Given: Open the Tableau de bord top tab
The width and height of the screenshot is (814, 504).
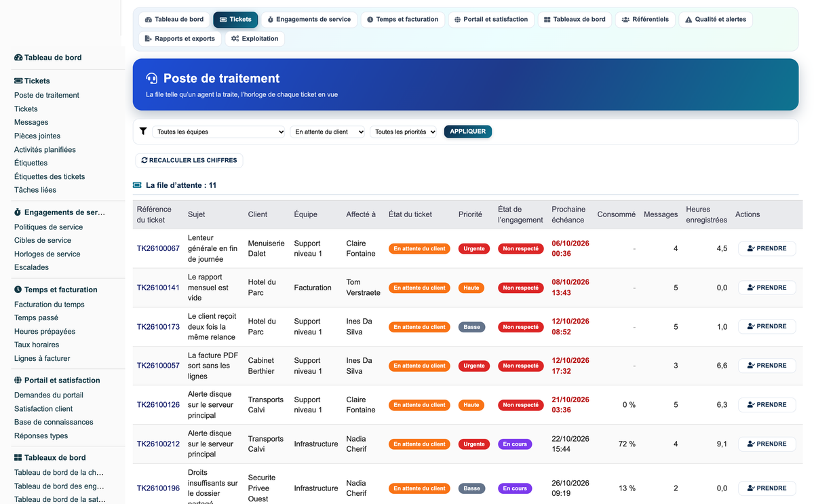Looking at the screenshot, I should (x=174, y=20).
